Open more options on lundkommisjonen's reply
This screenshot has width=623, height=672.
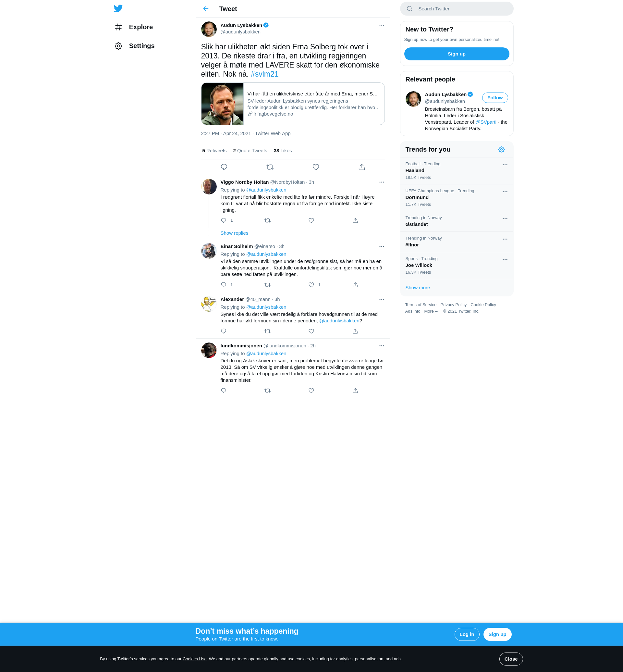pyautogui.click(x=382, y=346)
